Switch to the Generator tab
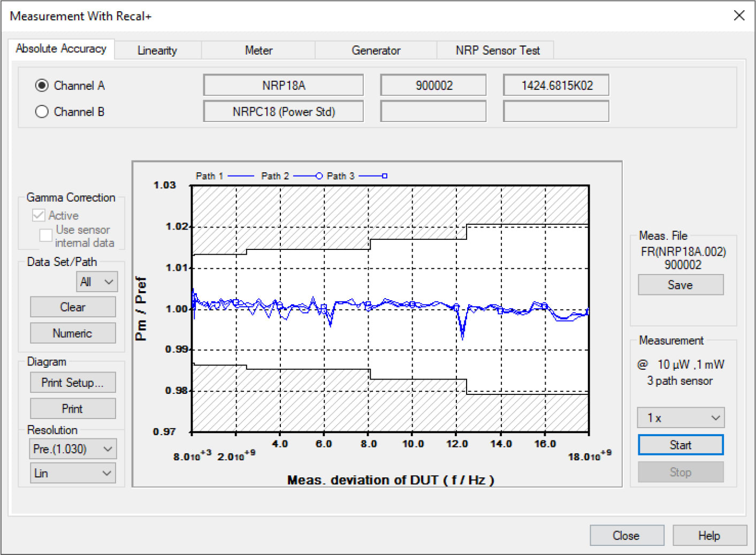Viewport: 756px width, 555px height. (x=376, y=50)
